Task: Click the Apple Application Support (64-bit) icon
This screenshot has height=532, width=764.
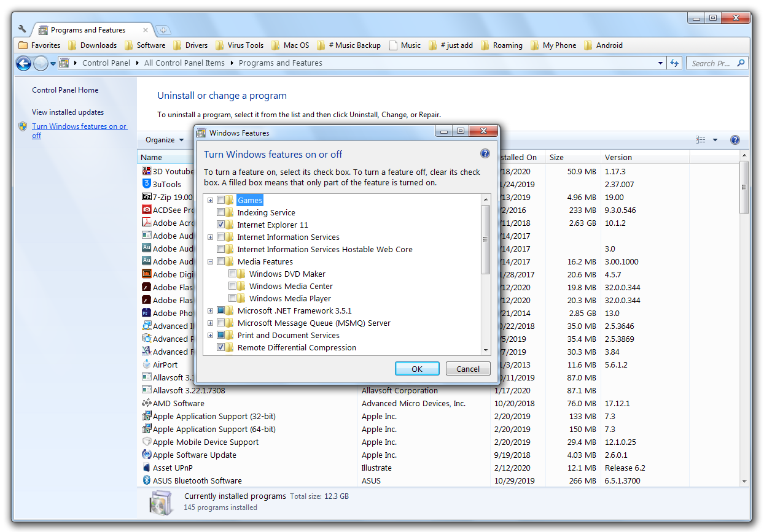Action: pyautogui.click(x=147, y=429)
